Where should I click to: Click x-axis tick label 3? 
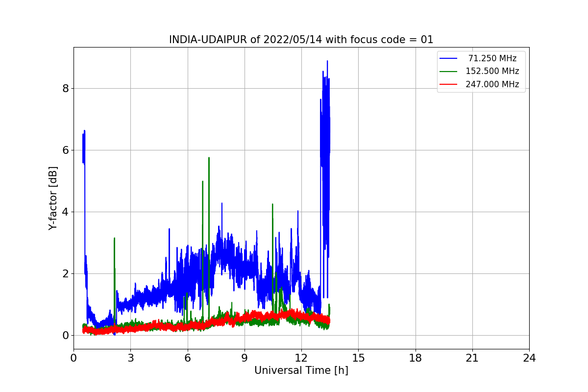pos(130,358)
